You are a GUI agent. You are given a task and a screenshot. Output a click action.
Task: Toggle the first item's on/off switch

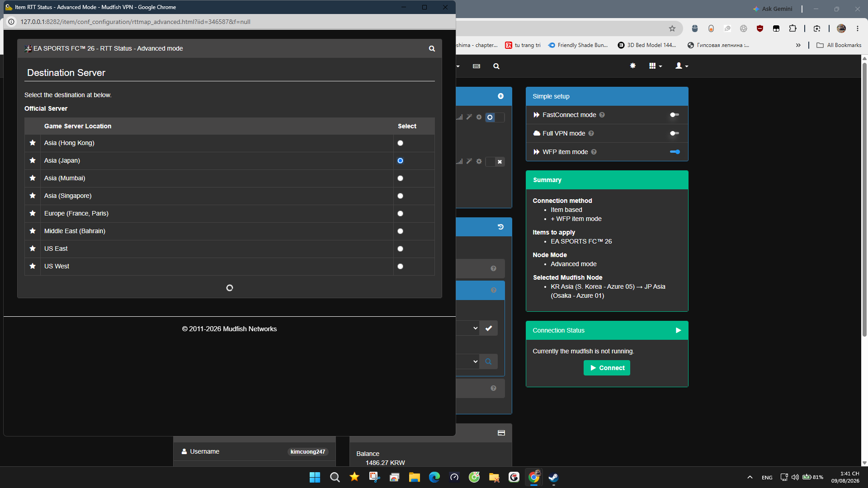coord(495,117)
